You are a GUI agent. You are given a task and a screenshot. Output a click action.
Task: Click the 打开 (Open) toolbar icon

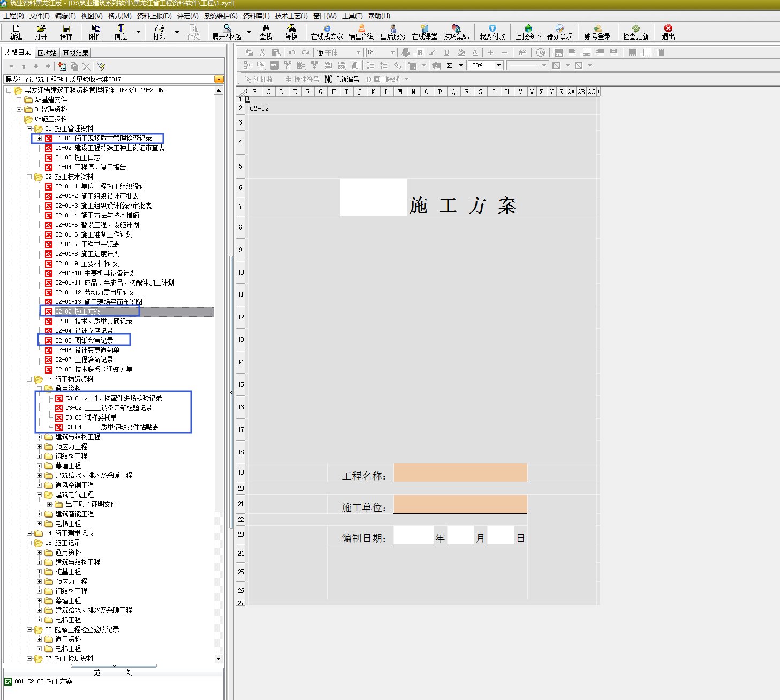[x=41, y=32]
